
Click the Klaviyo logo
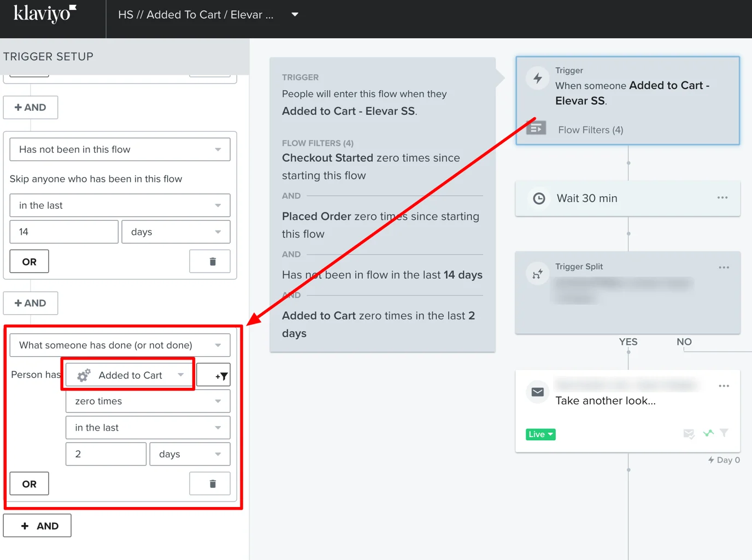pyautogui.click(x=45, y=14)
